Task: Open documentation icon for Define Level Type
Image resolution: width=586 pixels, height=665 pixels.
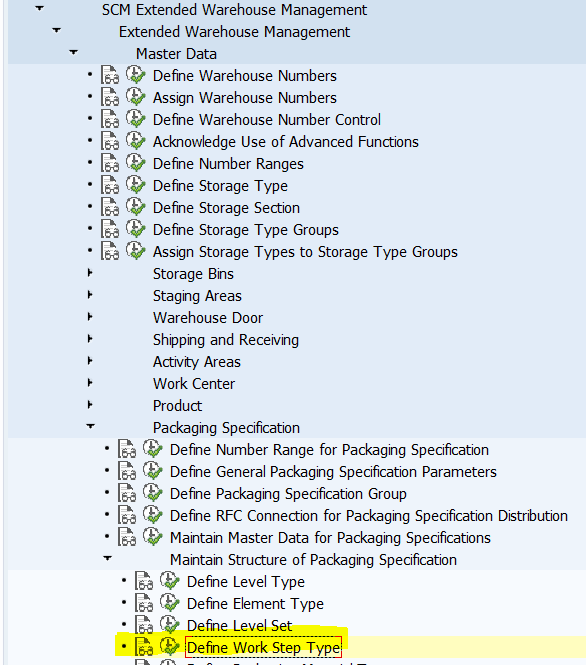Action: click(144, 581)
